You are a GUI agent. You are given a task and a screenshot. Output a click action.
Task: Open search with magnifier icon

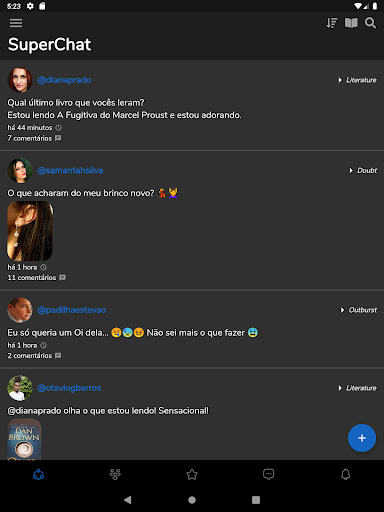tap(370, 23)
